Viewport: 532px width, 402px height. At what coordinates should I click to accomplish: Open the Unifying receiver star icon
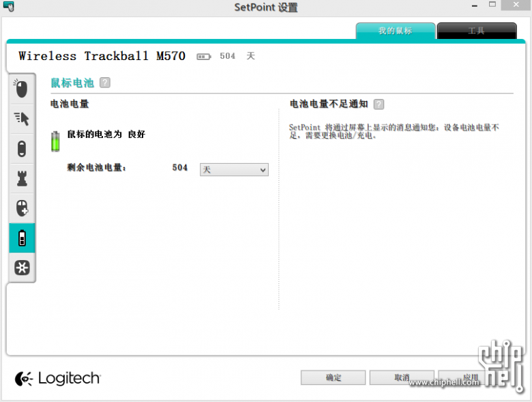22,268
